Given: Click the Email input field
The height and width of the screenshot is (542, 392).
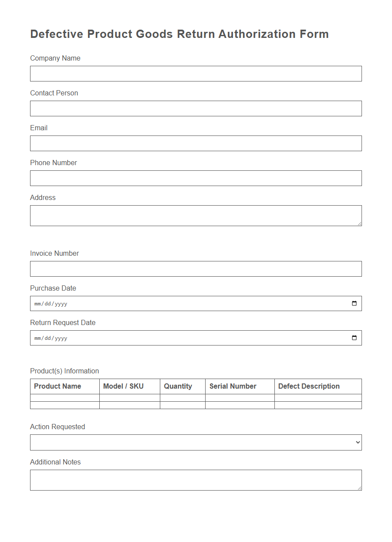Looking at the screenshot, I should coord(196,143).
